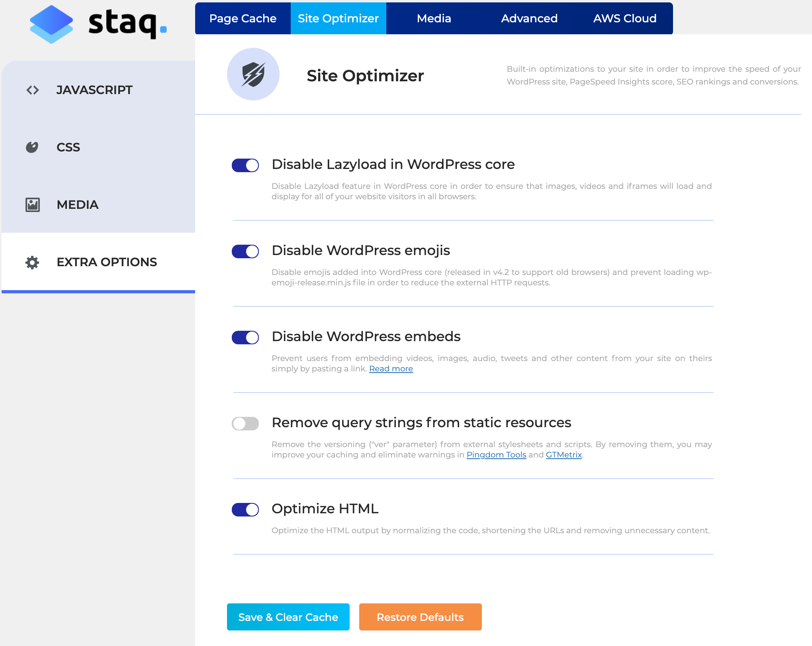Follow the Pingdom Tools link

point(496,455)
